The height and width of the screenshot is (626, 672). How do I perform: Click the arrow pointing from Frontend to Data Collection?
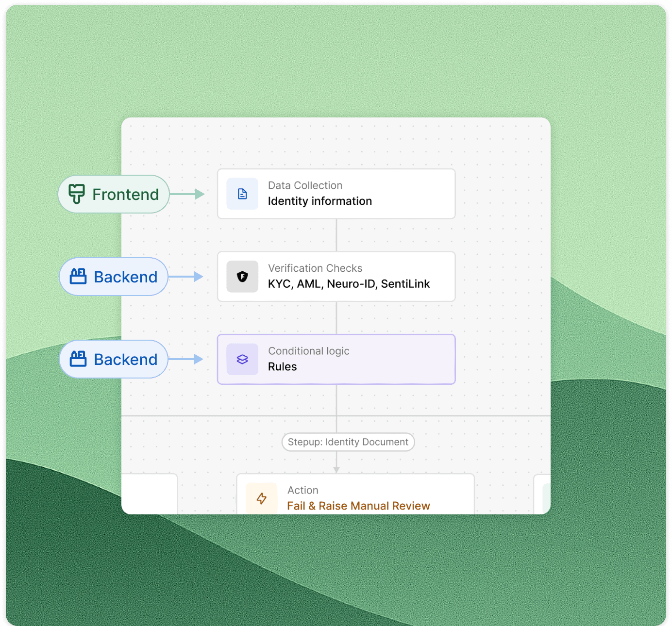point(187,194)
